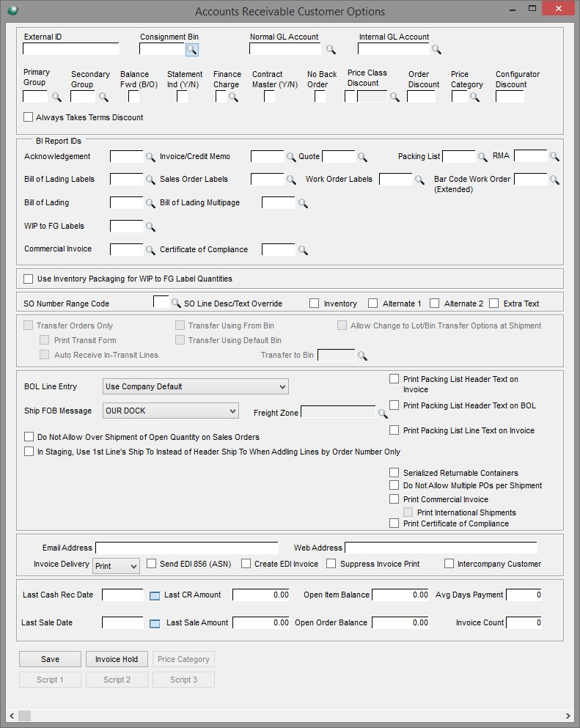Look up Bill of Lading report ID

click(x=150, y=203)
